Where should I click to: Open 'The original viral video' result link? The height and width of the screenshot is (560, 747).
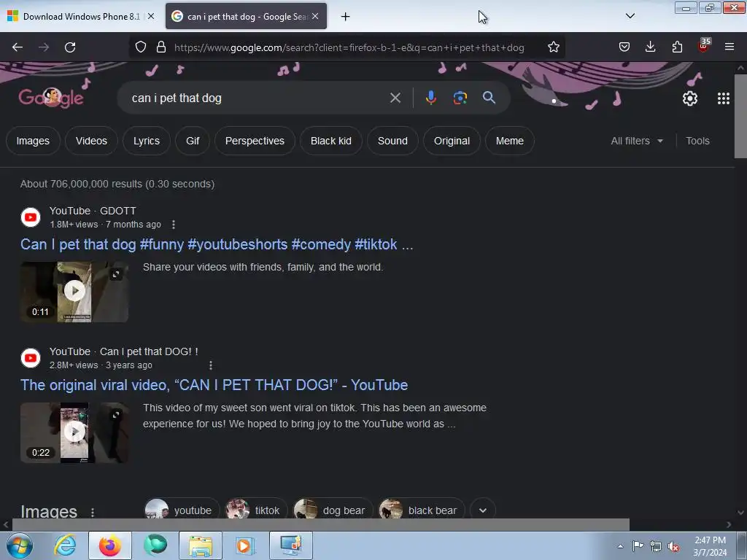(x=214, y=385)
